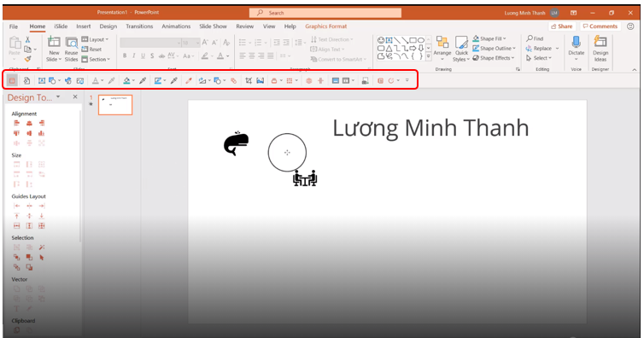Open the font size dropdown

point(197,43)
